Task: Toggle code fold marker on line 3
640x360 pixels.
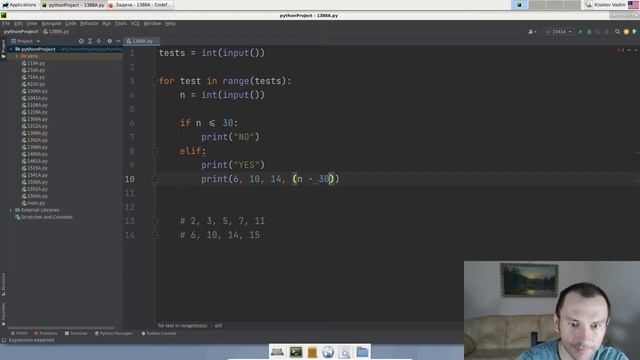Action: [x=155, y=81]
